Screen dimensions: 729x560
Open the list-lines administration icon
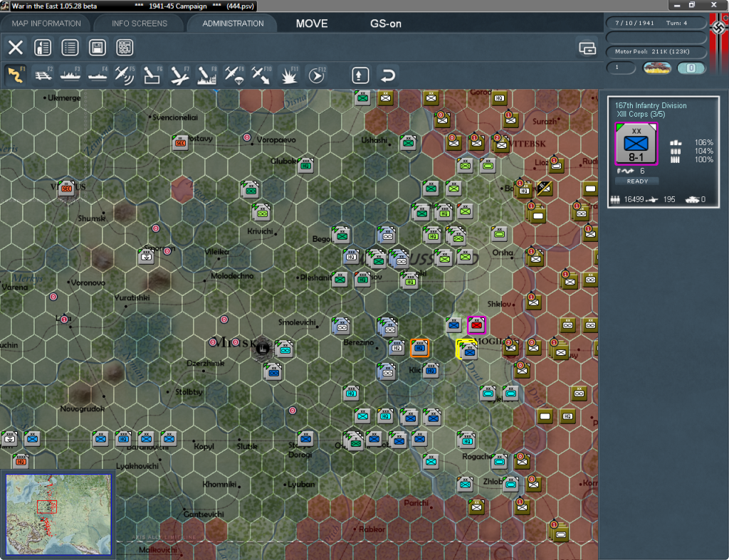tap(70, 47)
